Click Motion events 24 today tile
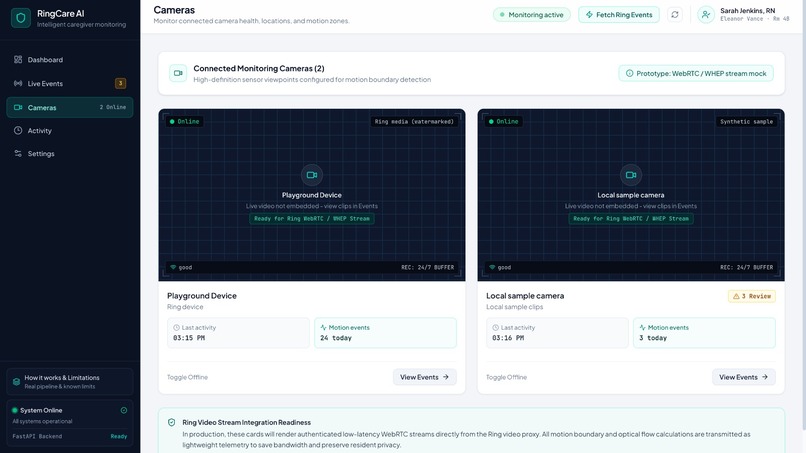806x453 pixels. click(386, 333)
